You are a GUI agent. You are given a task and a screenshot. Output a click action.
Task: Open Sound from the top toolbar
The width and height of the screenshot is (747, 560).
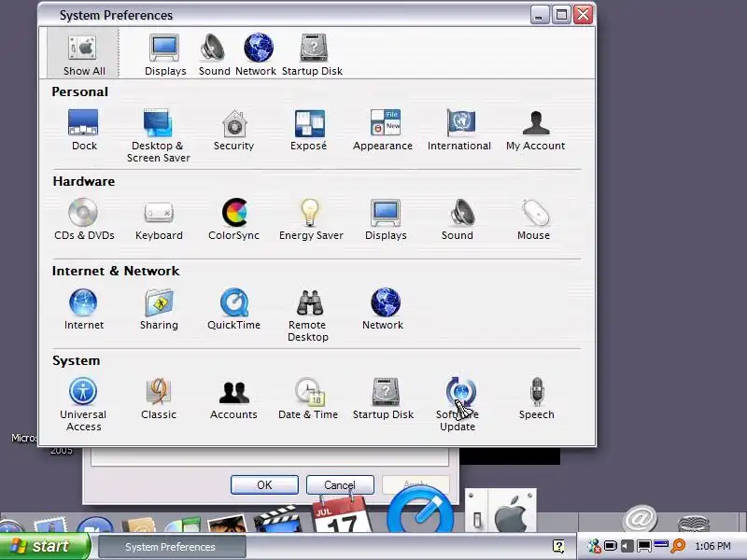click(x=214, y=55)
